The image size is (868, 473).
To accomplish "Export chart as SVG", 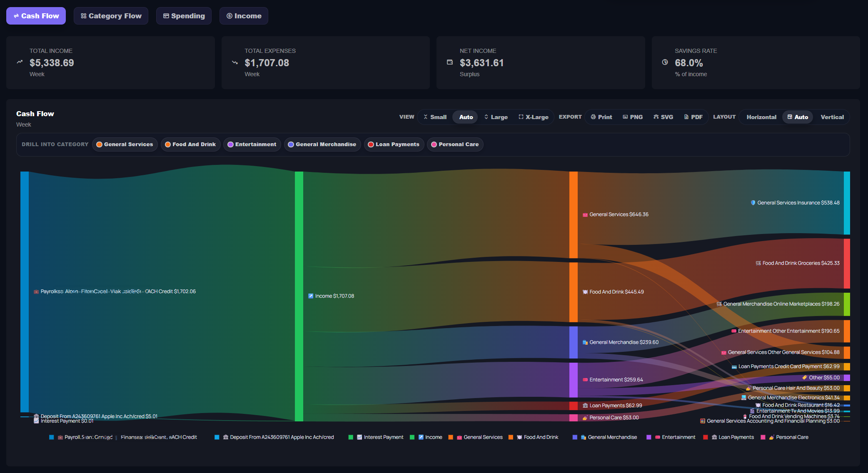I will (x=663, y=117).
